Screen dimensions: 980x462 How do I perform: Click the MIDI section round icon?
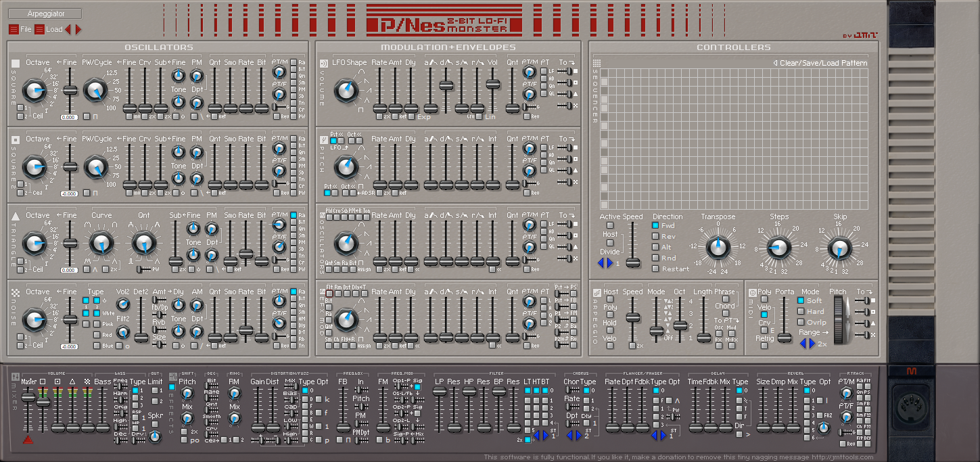coord(752,292)
